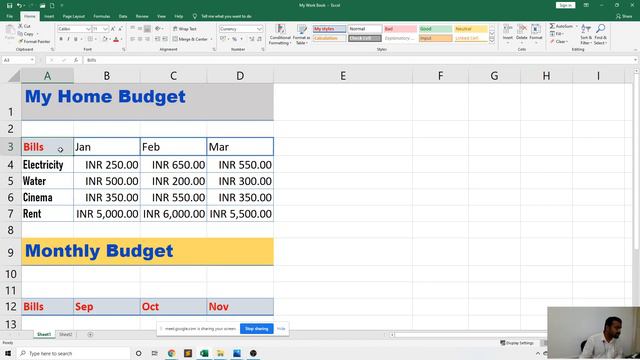Toggle Wrap Text
The height and width of the screenshot is (360, 640).
184,29
